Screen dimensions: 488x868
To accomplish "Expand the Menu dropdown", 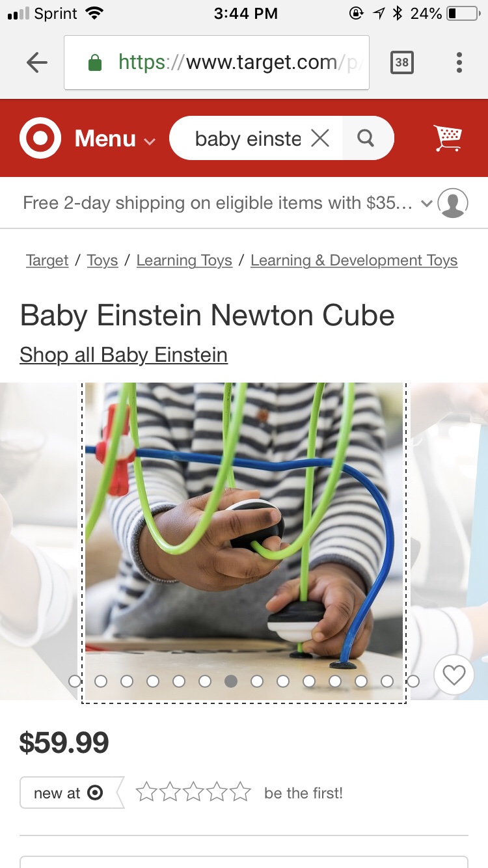I will pyautogui.click(x=115, y=139).
